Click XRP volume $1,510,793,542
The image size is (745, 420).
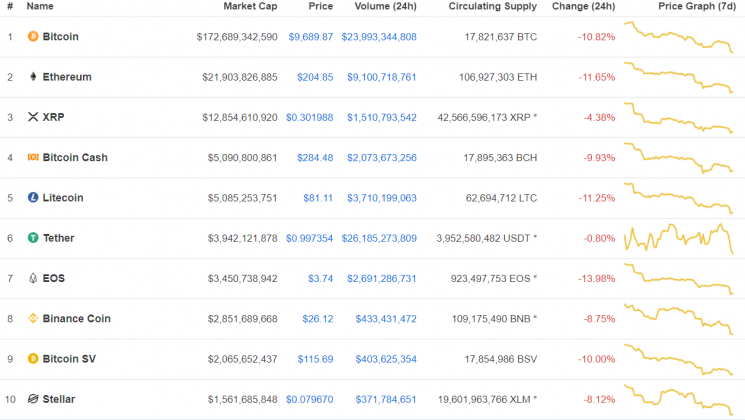(382, 117)
